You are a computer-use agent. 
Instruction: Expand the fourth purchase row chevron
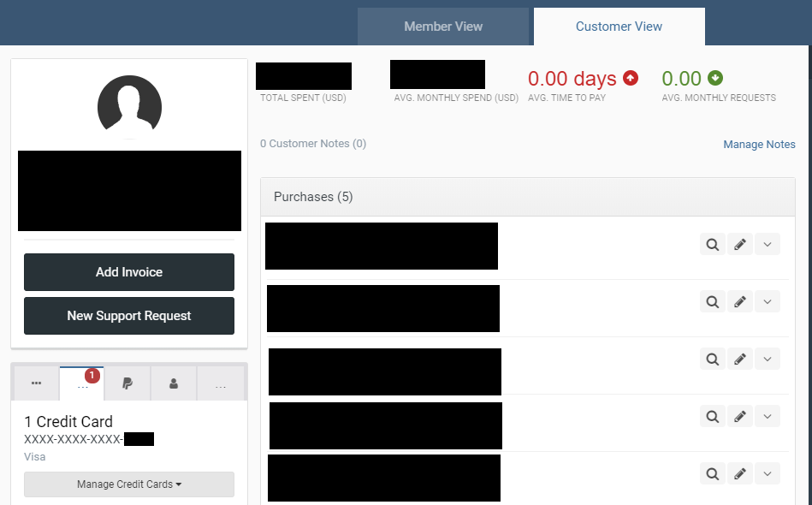coord(768,417)
